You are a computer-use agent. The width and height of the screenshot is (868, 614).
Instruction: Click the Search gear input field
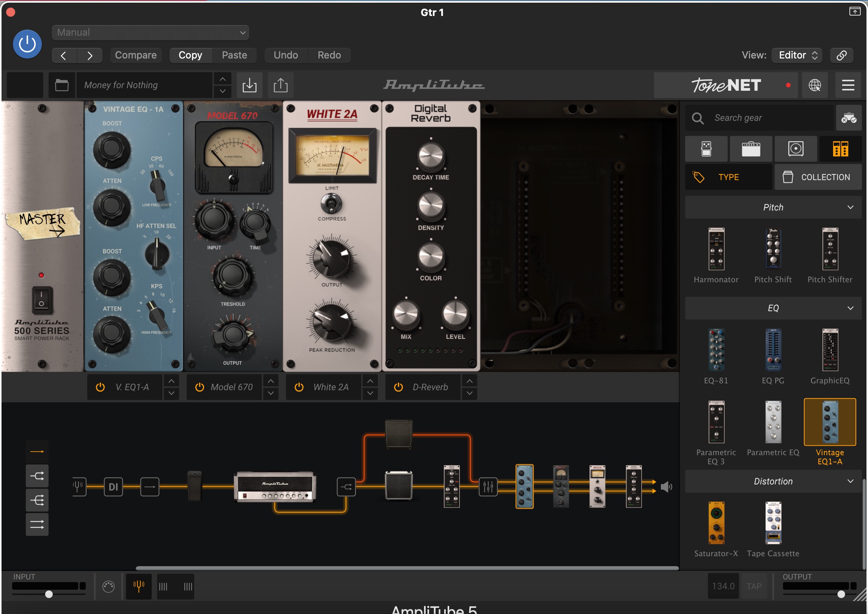tap(760, 118)
